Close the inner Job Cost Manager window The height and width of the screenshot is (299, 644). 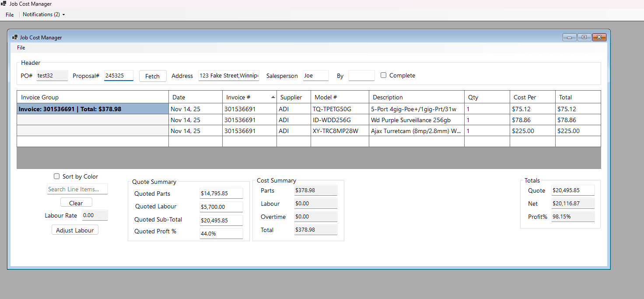click(599, 38)
